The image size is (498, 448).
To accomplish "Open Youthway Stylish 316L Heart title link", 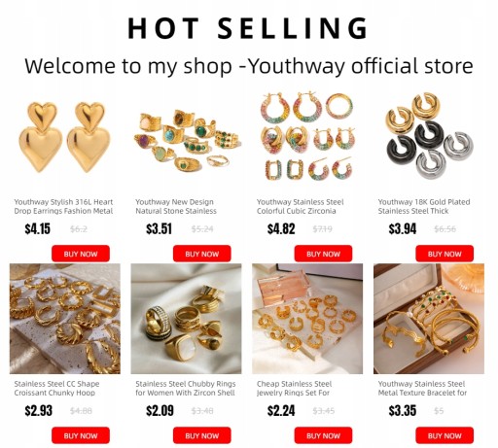I will coord(63,206).
